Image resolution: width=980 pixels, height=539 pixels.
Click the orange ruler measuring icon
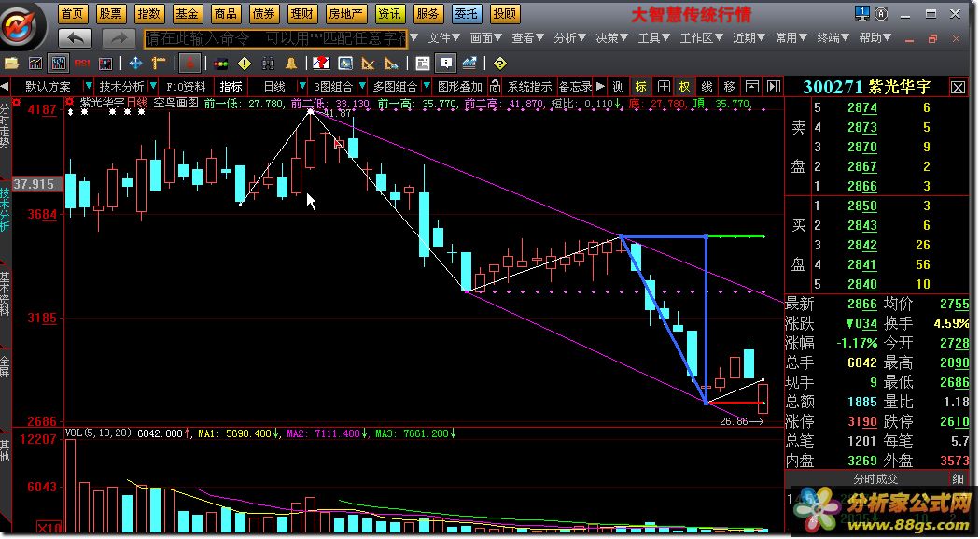click(x=159, y=64)
